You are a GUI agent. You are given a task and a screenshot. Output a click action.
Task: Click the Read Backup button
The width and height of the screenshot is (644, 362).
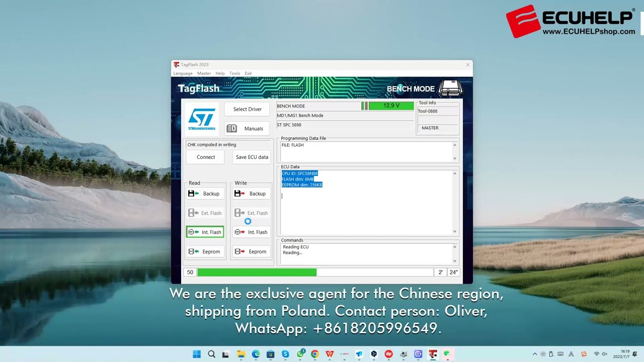point(205,194)
